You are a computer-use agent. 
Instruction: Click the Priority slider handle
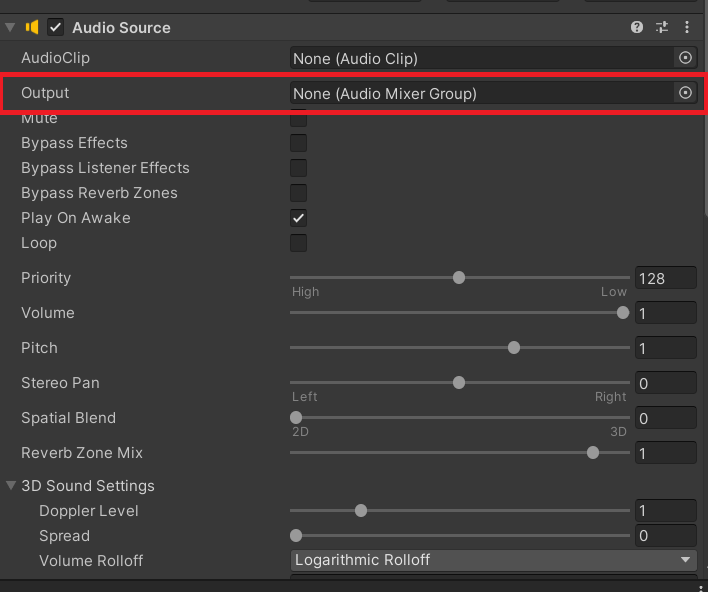(459, 278)
